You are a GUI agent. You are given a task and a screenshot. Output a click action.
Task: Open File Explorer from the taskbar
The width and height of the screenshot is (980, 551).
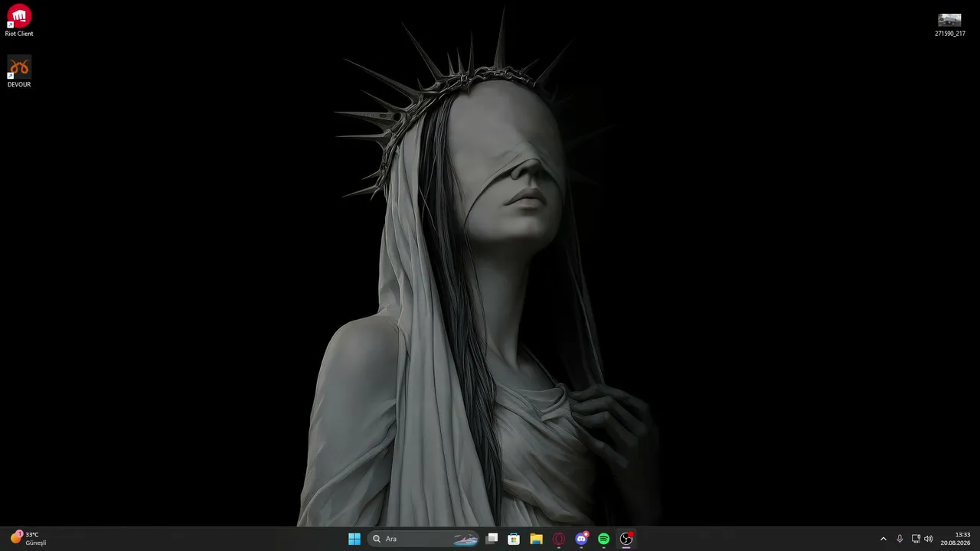click(x=537, y=539)
